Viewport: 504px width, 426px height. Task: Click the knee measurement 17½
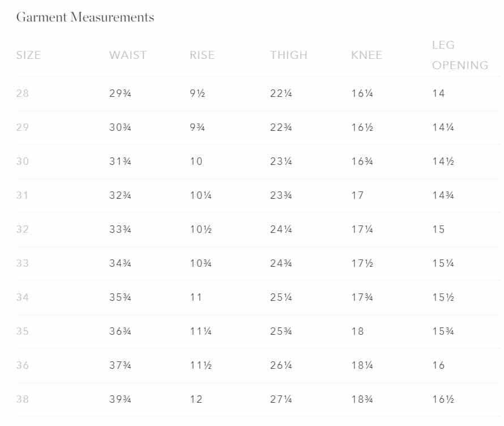(x=362, y=263)
